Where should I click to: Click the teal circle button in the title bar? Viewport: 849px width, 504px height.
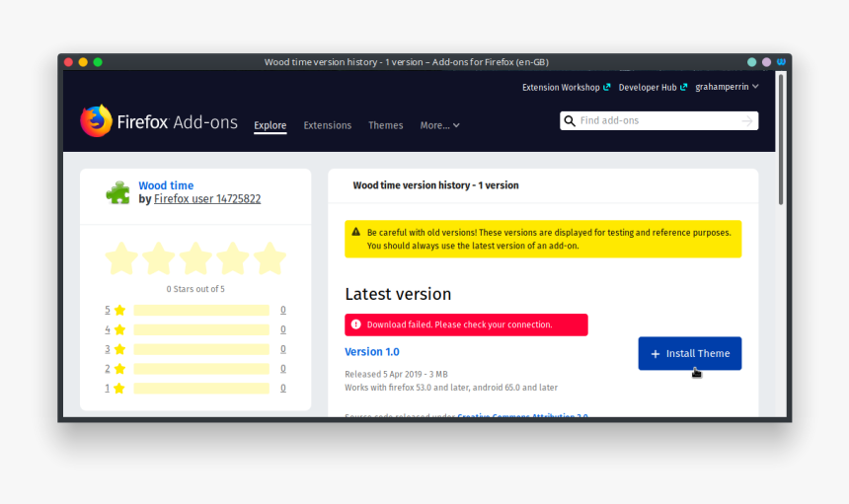coord(751,62)
